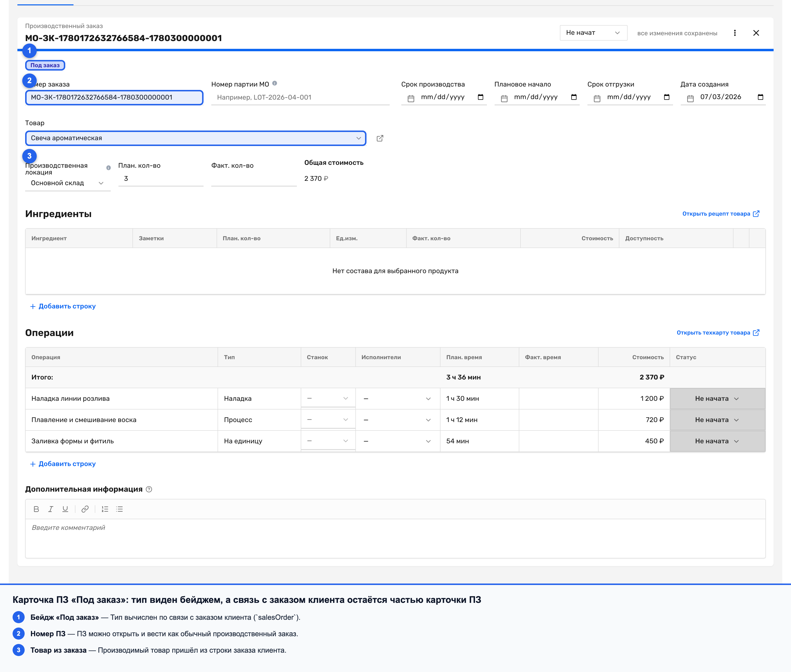Click the empty Факт. кол-во field near Общая стоимость
Viewport: 791px width, 672px height.
point(254,179)
